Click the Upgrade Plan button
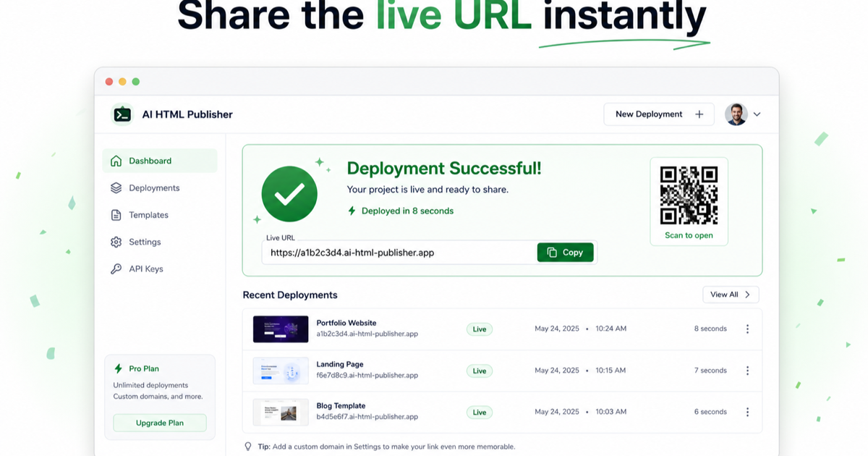Viewport: 868px width, 456px height. tap(160, 423)
